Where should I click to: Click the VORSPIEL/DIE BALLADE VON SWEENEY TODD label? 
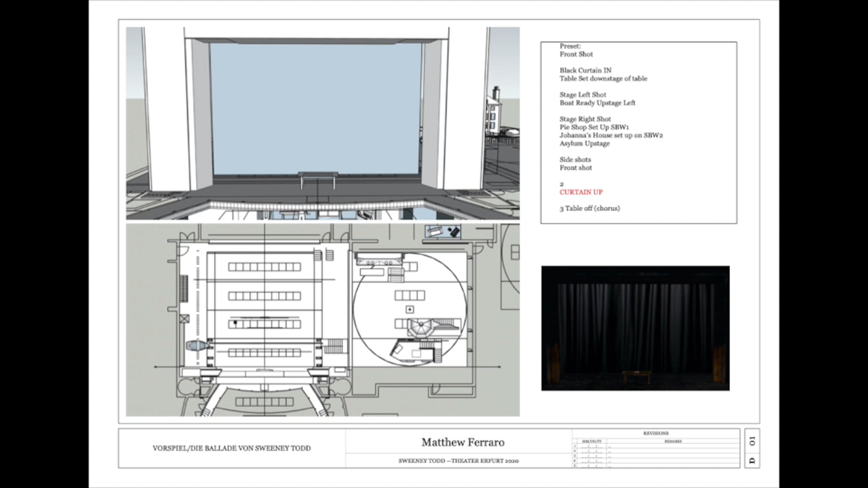coord(231,448)
